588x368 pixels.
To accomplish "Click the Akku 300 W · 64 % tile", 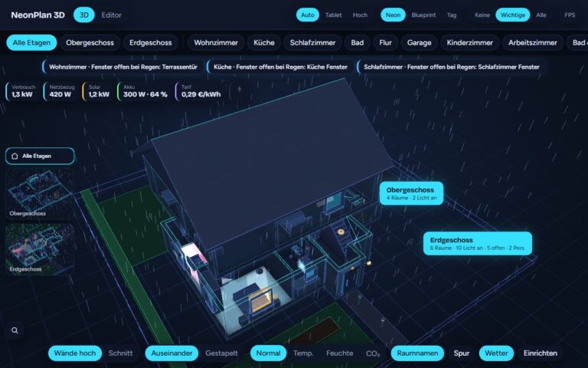I will pyautogui.click(x=144, y=92).
